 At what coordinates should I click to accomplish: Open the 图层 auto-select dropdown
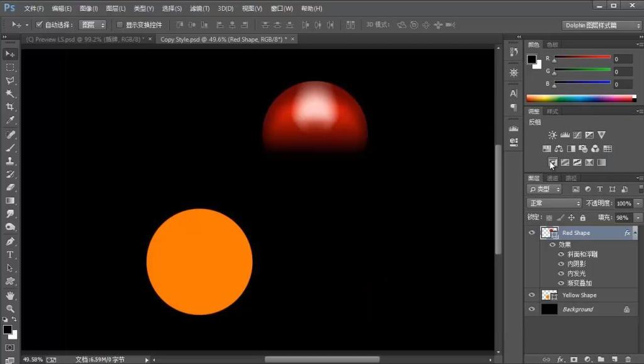(x=92, y=25)
